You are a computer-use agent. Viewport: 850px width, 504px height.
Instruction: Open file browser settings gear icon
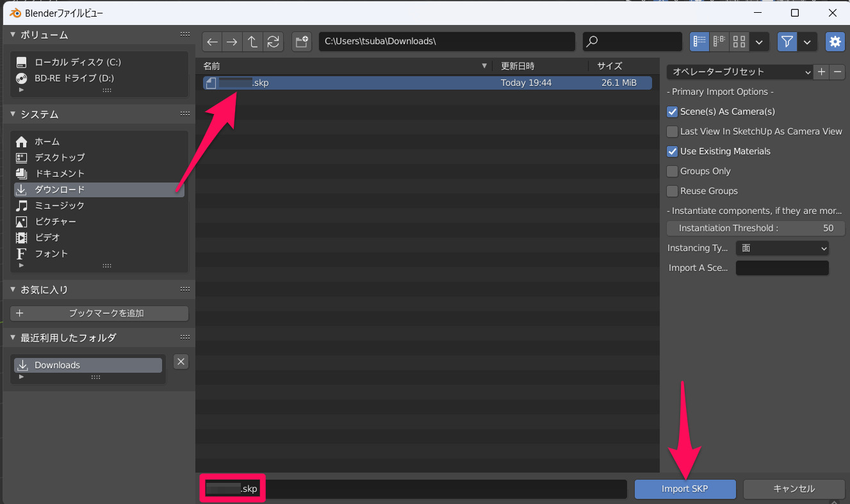835,42
